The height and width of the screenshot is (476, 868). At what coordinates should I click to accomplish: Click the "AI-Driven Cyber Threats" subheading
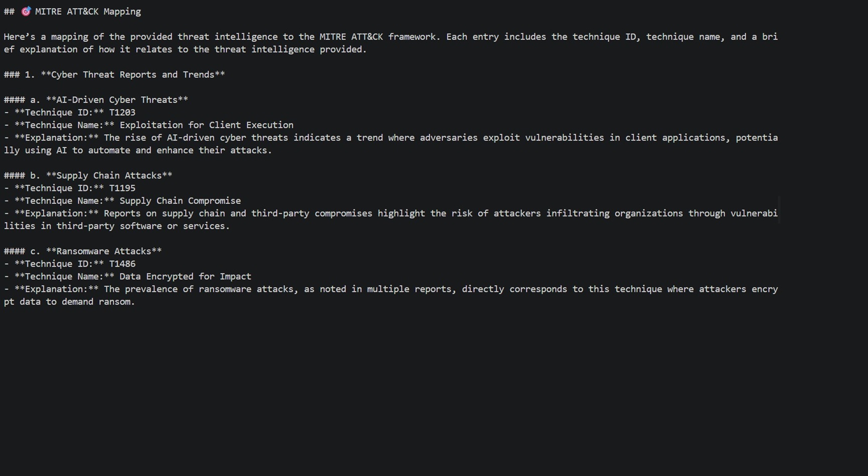117,100
